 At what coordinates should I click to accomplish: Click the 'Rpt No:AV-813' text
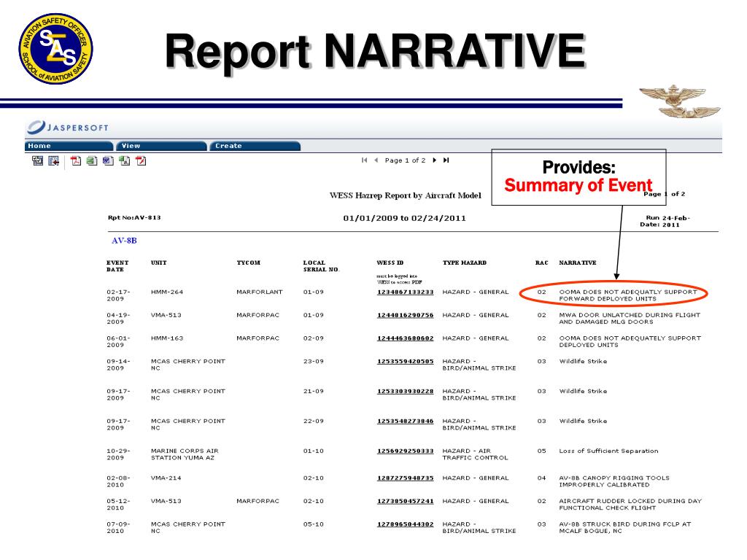coord(134,217)
